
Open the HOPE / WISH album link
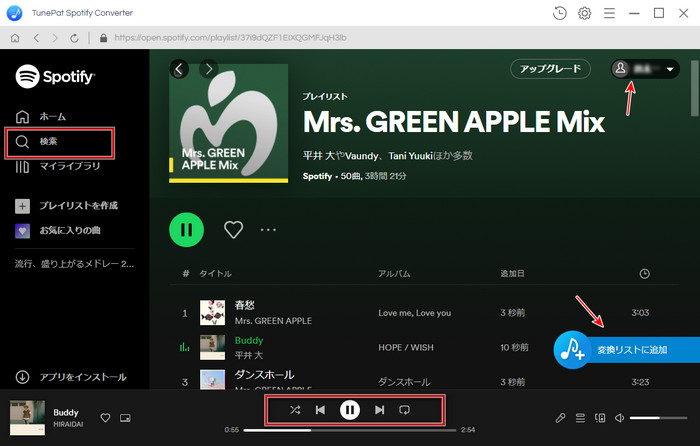point(406,348)
